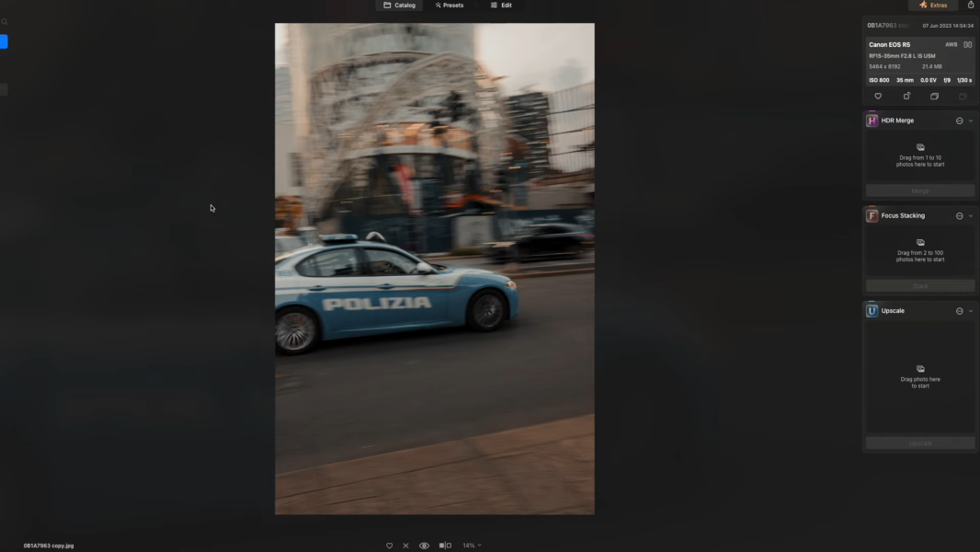Click the 5464 x 8192 dimensions text
980x552 pixels.
pos(884,66)
